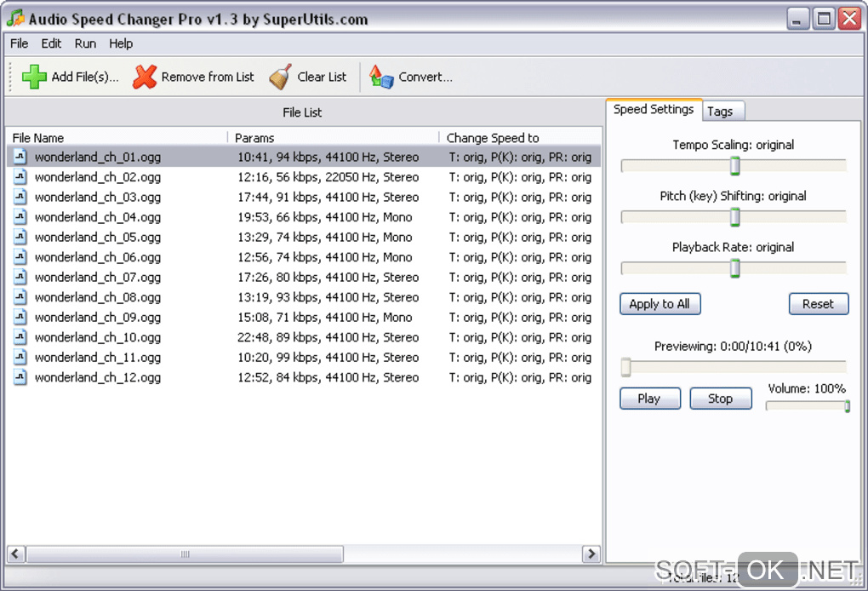Screen dimensions: 868x591
Task: Click file icon of wonderland_ch_08.ogg
Action: [x=20, y=297]
